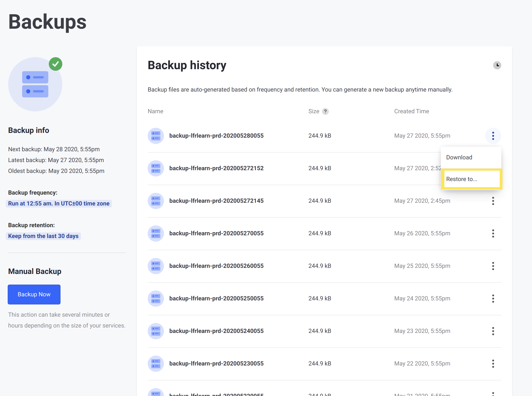This screenshot has height=396, width=532.
Task: Select the Download option
Action: click(x=459, y=157)
